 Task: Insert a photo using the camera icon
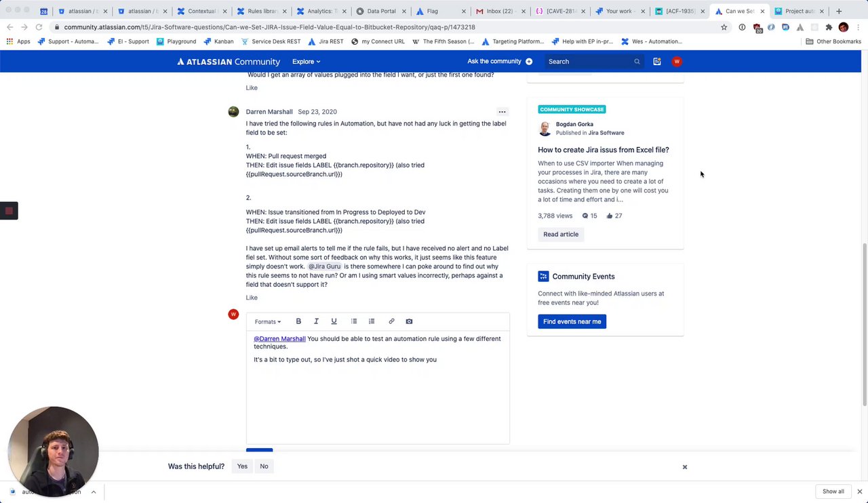pos(409,321)
